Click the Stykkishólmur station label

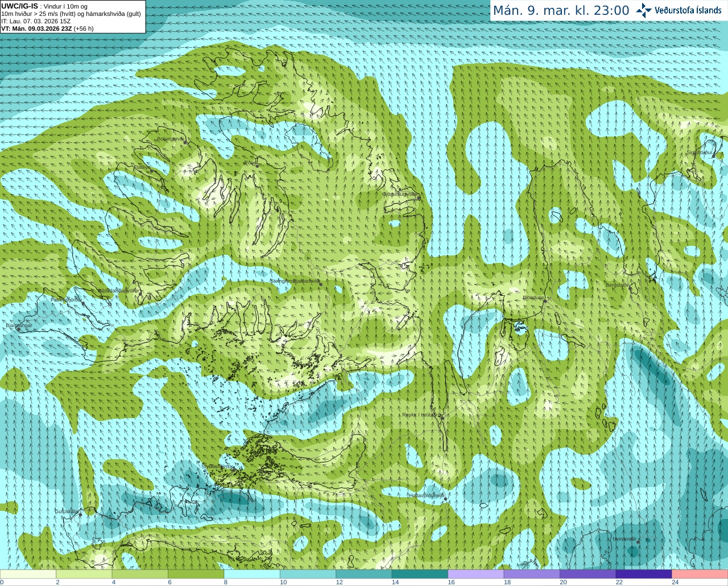218,467
